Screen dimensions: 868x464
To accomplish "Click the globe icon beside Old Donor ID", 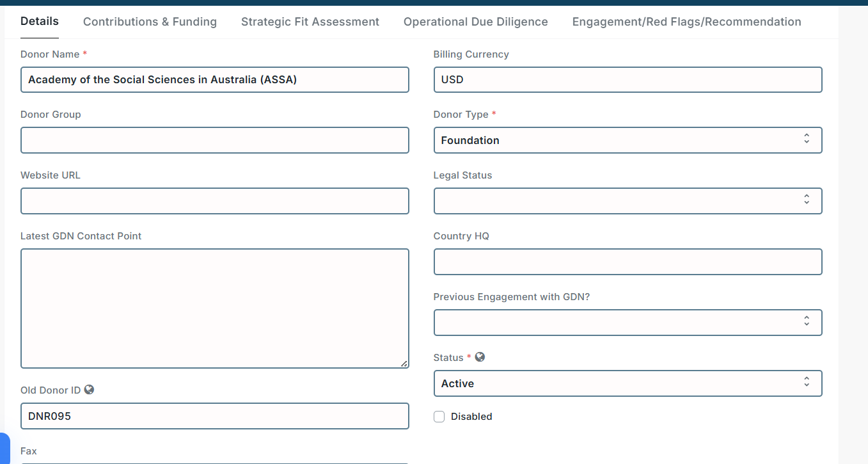I will [90, 389].
